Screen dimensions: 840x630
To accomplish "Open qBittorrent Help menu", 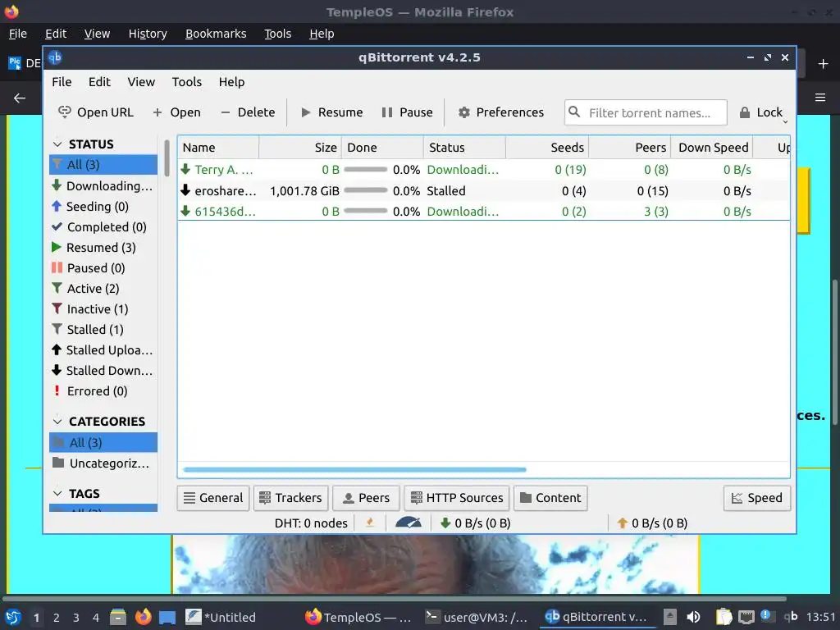I will (231, 82).
